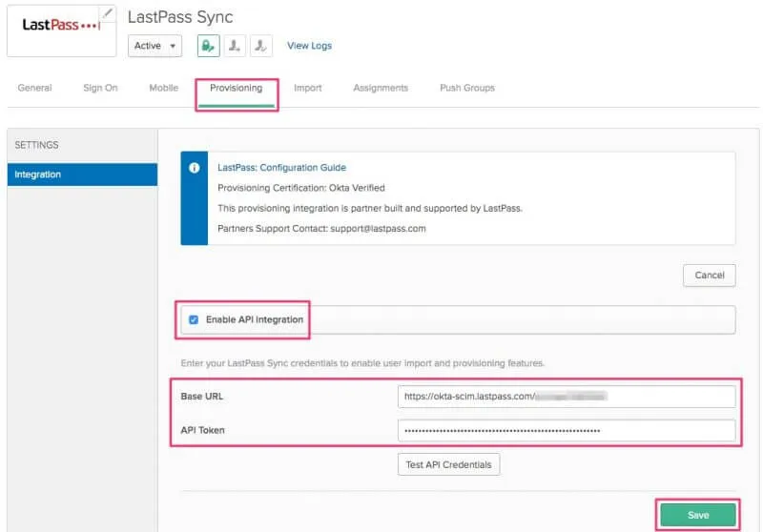Click the user provisioning status icon
Viewport: 763px width, 532px height.
coord(260,46)
